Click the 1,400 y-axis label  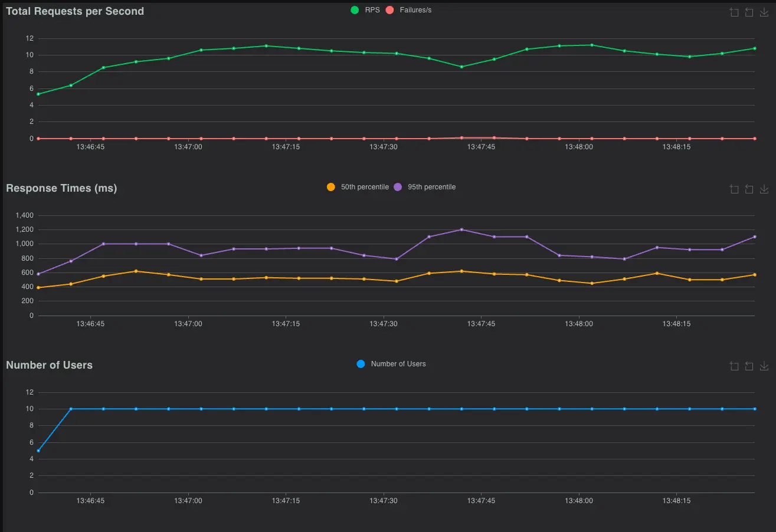25,215
